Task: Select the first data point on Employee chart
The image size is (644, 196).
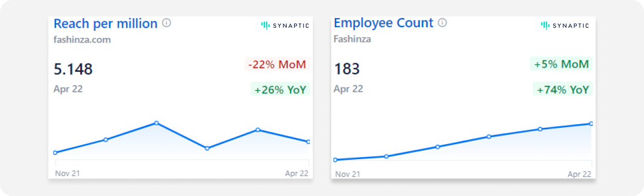Action: pos(335,160)
